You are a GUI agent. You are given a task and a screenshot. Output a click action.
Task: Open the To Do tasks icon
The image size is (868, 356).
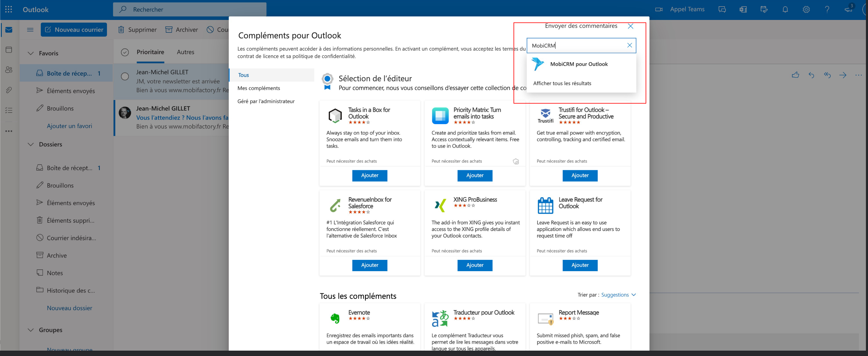tap(9, 110)
